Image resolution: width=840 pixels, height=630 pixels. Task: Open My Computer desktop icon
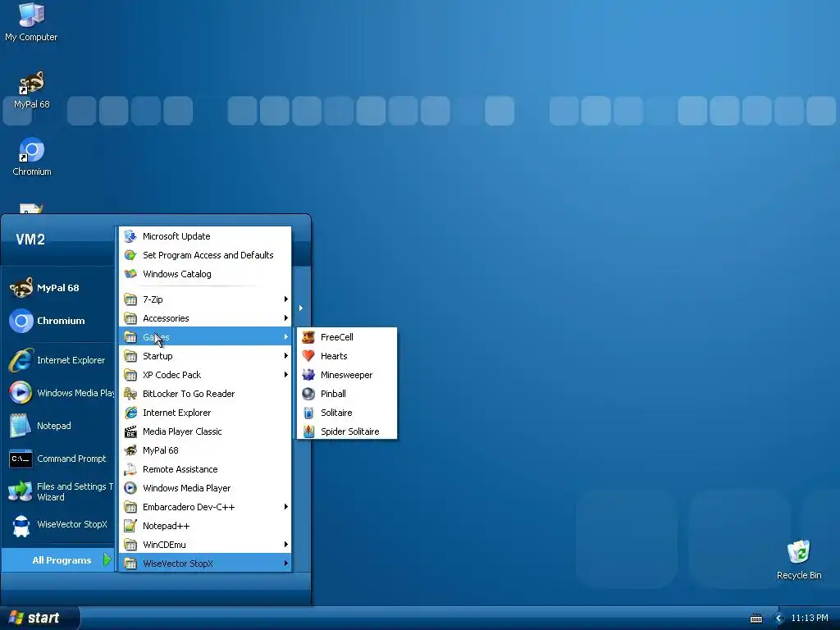coord(31,22)
